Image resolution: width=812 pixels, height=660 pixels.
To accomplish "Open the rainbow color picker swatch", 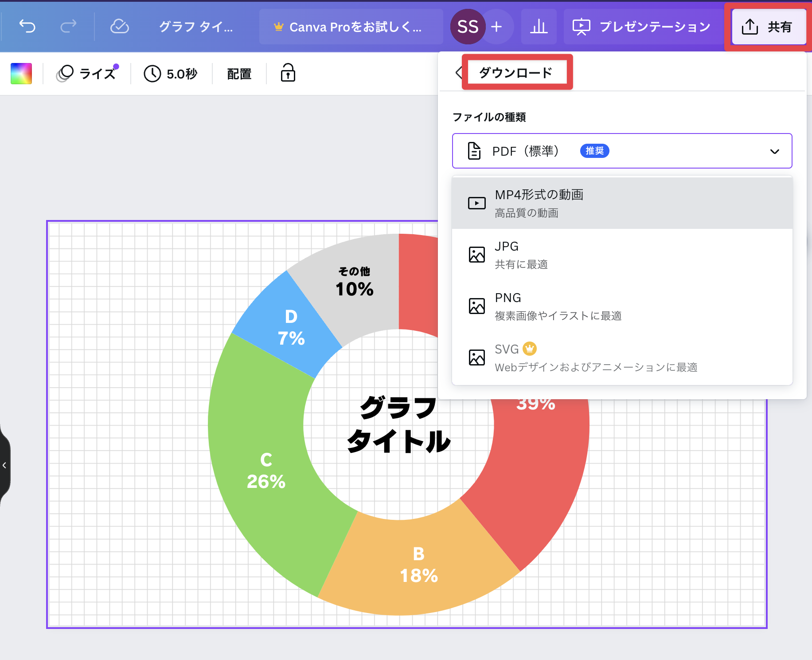I will click(x=21, y=73).
